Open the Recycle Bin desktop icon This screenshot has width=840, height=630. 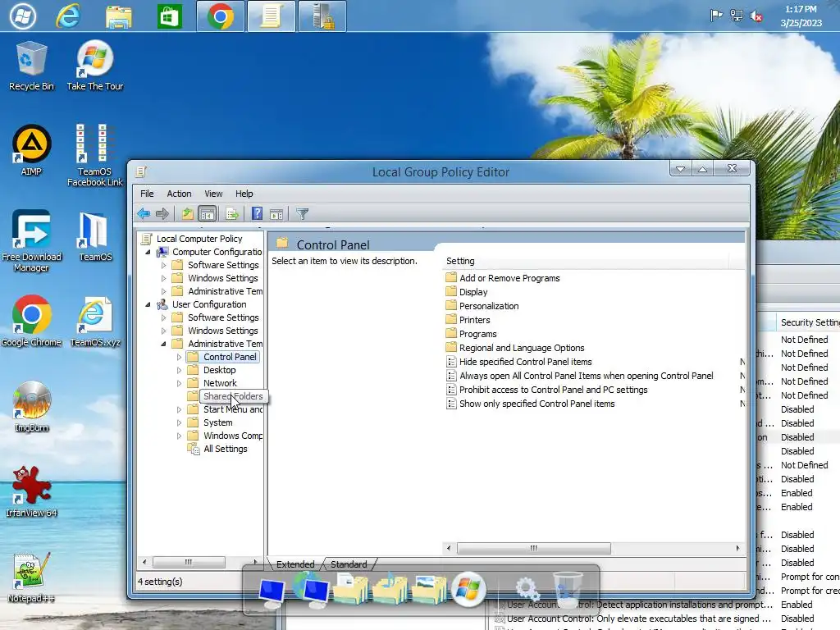click(31, 66)
